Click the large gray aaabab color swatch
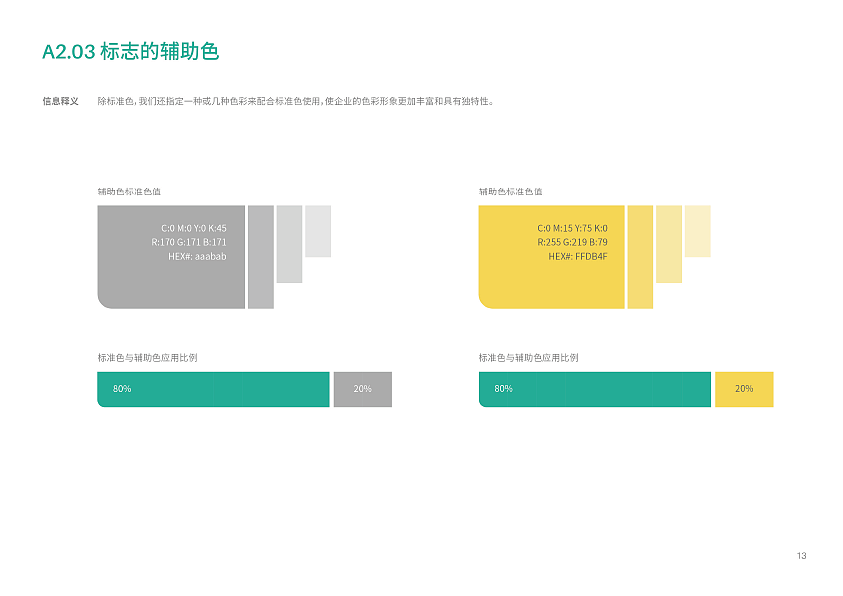The width and height of the screenshot is (843, 596). pos(171,257)
